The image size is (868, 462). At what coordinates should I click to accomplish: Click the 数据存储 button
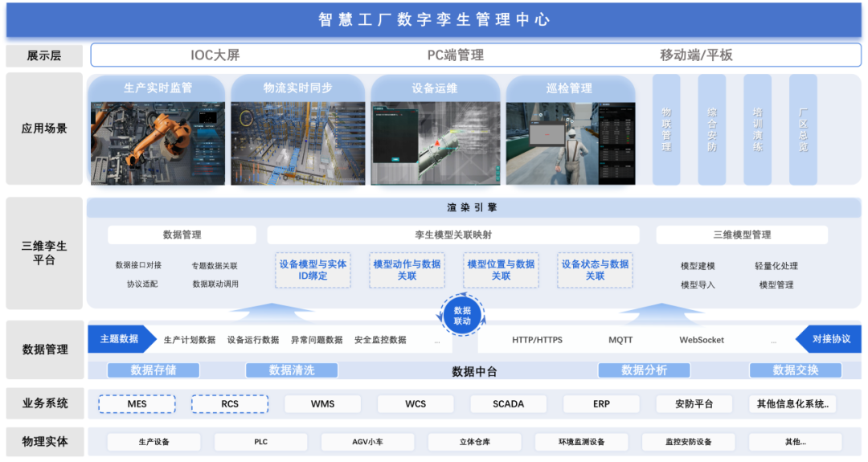[x=154, y=370]
